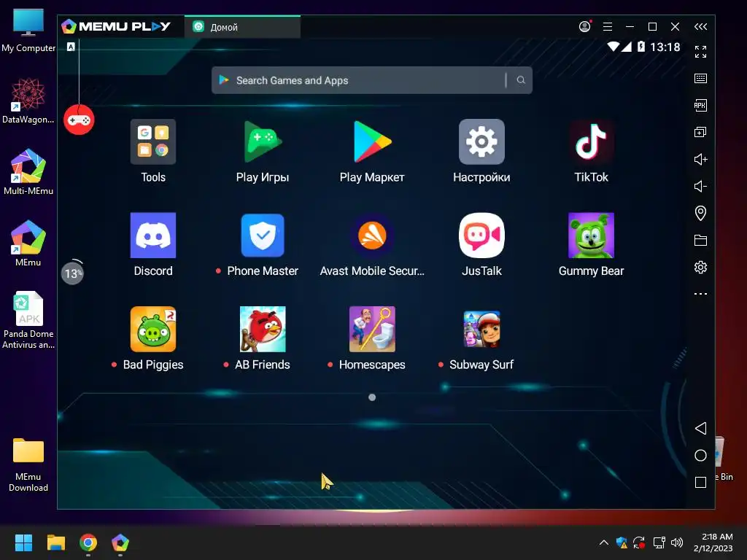Launch Bad Piggies game

click(153, 329)
